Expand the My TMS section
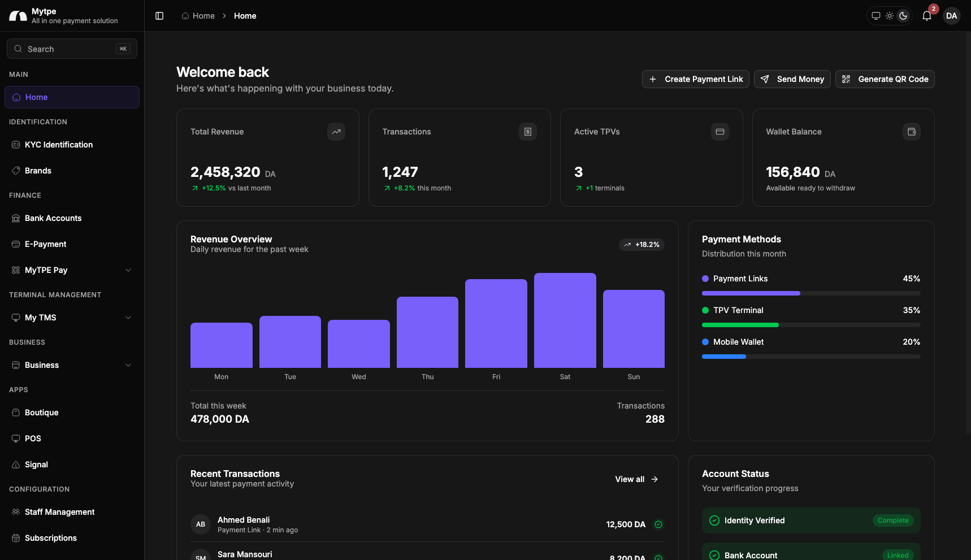The width and height of the screenshot is (971, 560). coord(71,318)
